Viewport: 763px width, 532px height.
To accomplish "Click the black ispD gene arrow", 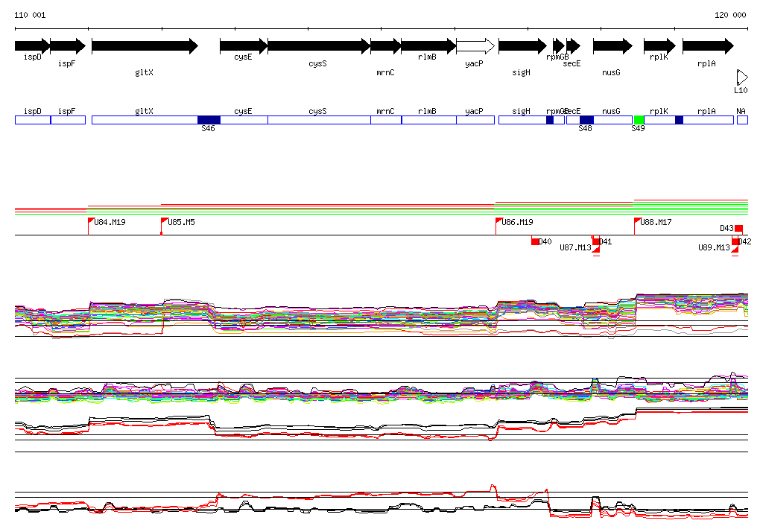I will pos(32,46).
